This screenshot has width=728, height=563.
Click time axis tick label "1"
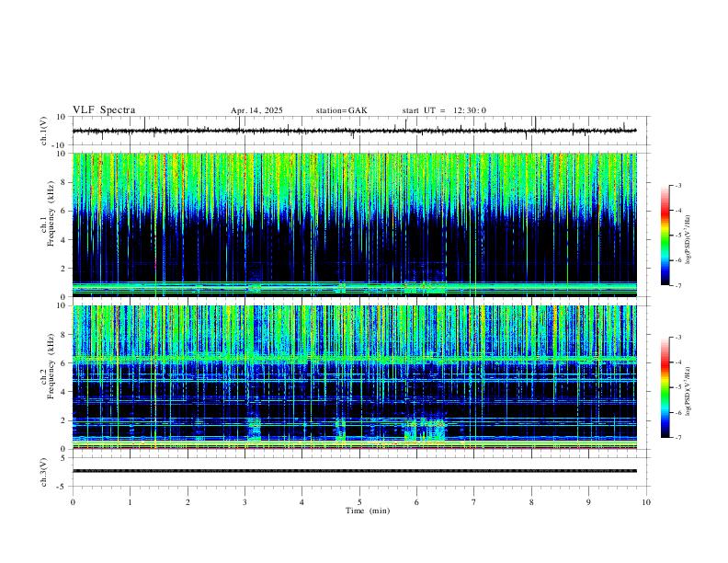point(131,502)
